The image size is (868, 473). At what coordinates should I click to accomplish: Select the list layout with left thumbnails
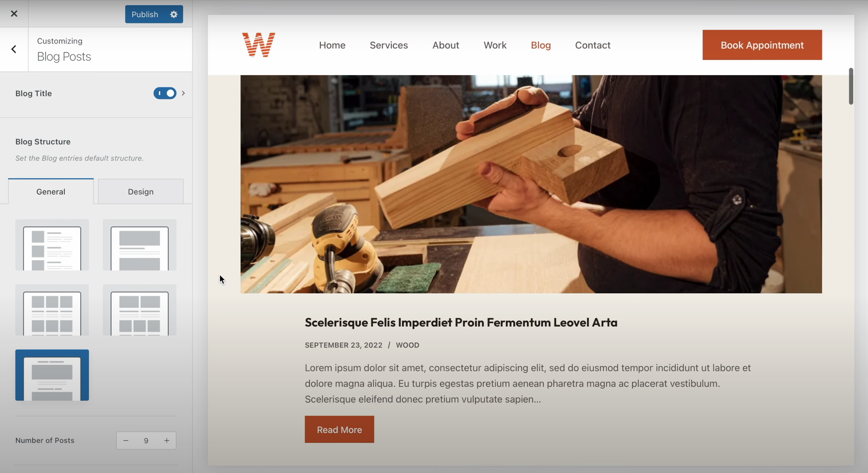52,245
